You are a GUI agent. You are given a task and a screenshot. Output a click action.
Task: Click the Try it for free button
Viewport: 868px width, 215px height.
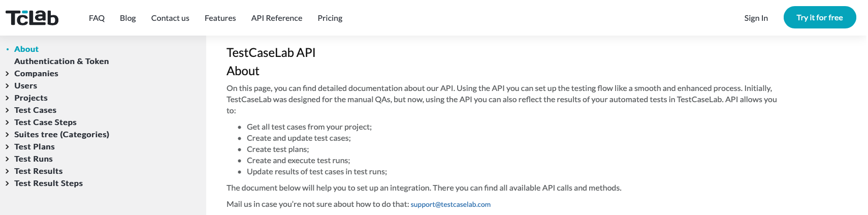(x=820, y=17)
